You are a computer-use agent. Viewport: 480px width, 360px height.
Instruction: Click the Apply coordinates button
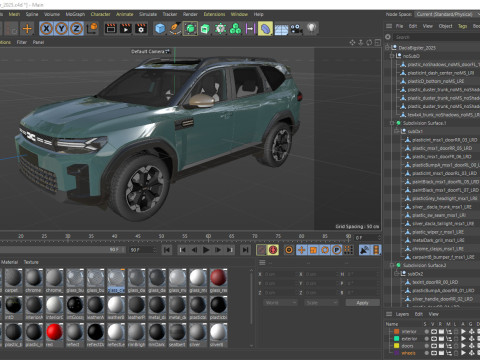pyautogui.click(x=362, y=303)
